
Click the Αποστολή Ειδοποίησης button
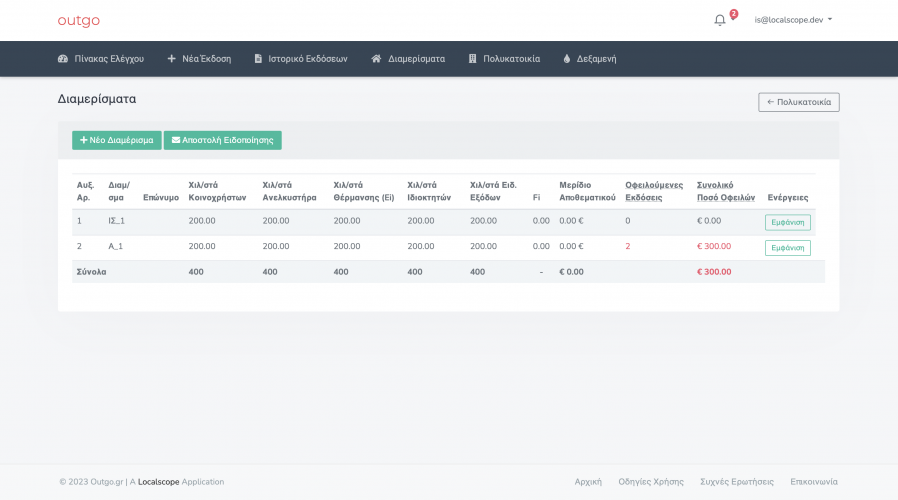(223, 140)
